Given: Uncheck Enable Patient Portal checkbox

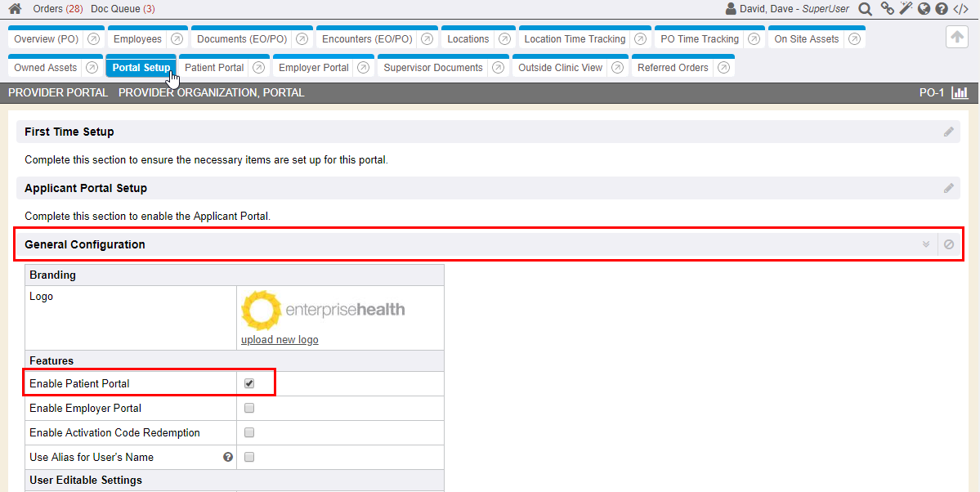Looking at the screenshot, I should 249,383.
